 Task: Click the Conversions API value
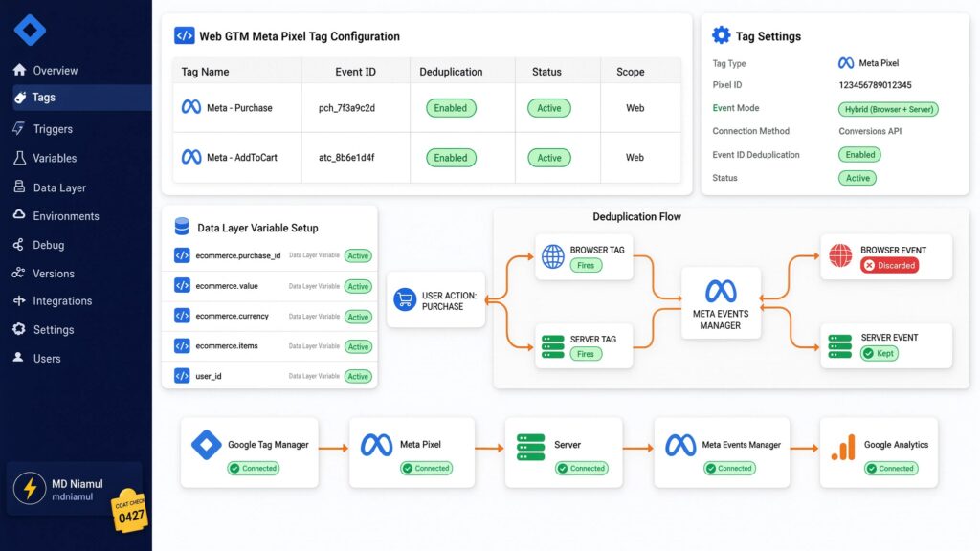click(x=870, y=131)
